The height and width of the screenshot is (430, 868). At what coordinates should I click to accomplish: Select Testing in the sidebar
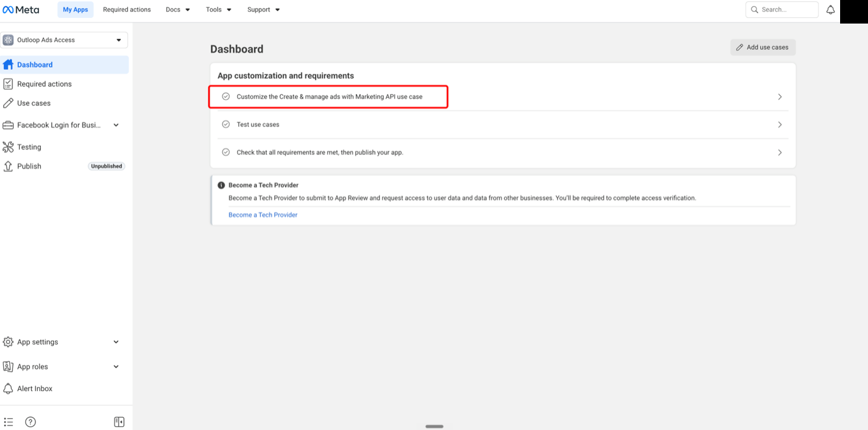pos(64,147)
